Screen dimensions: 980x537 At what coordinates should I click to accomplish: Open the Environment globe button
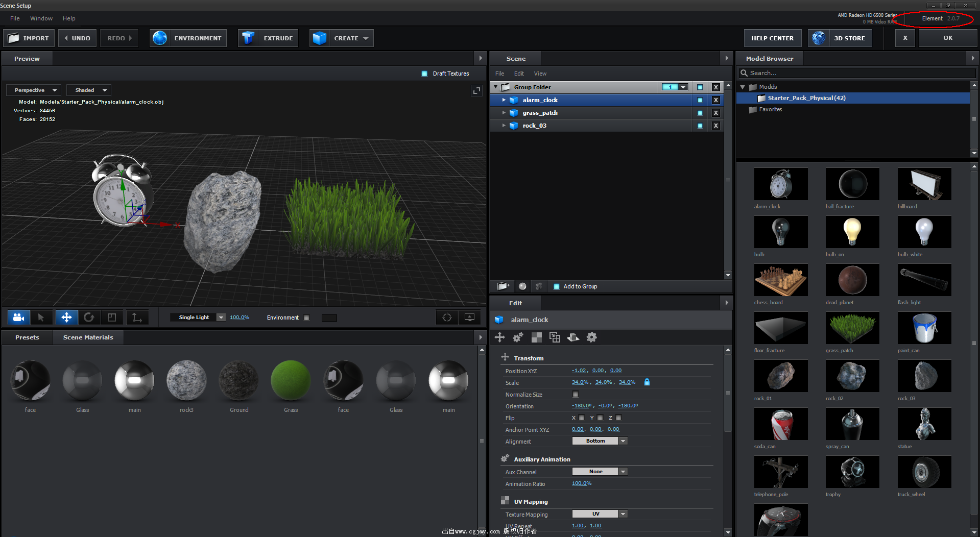pyautogui.click(x=188, y=38)
